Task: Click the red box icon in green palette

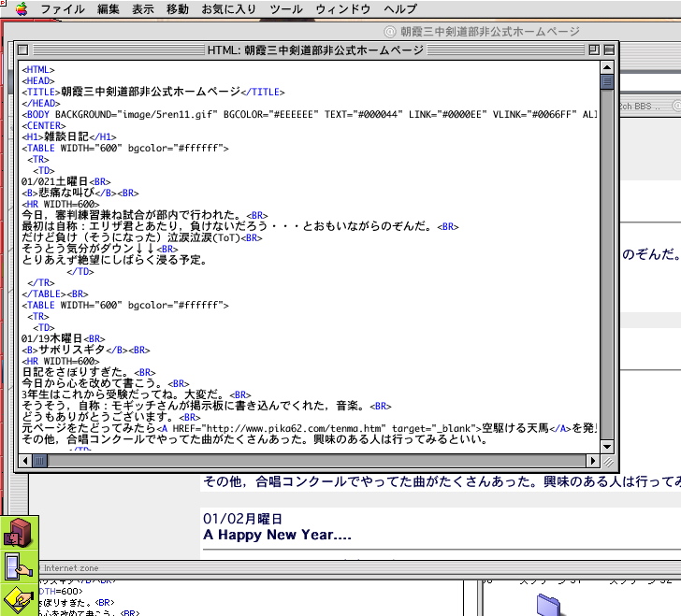Action: point(19,534)
